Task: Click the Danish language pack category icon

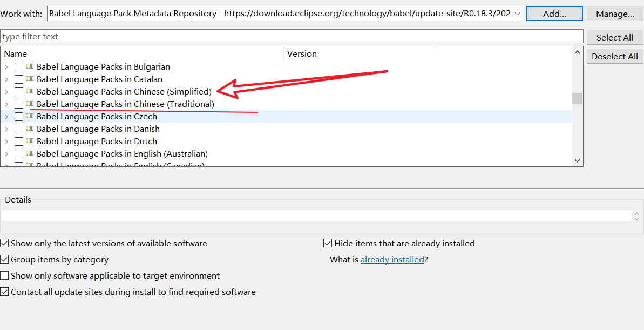Action: [30, 129]
